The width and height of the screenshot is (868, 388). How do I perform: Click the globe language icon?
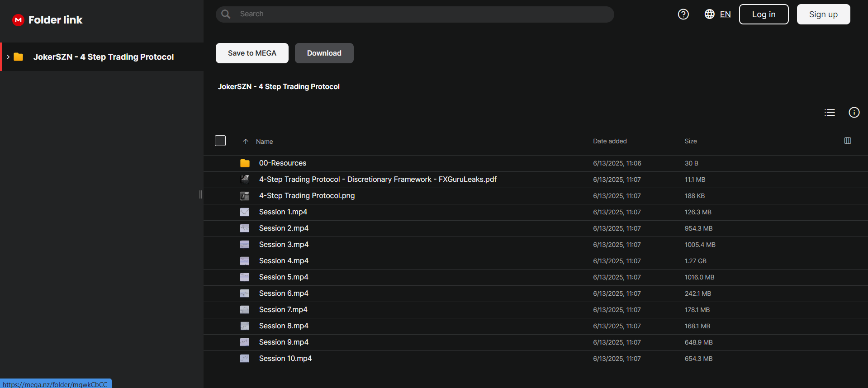click(709, 14)
